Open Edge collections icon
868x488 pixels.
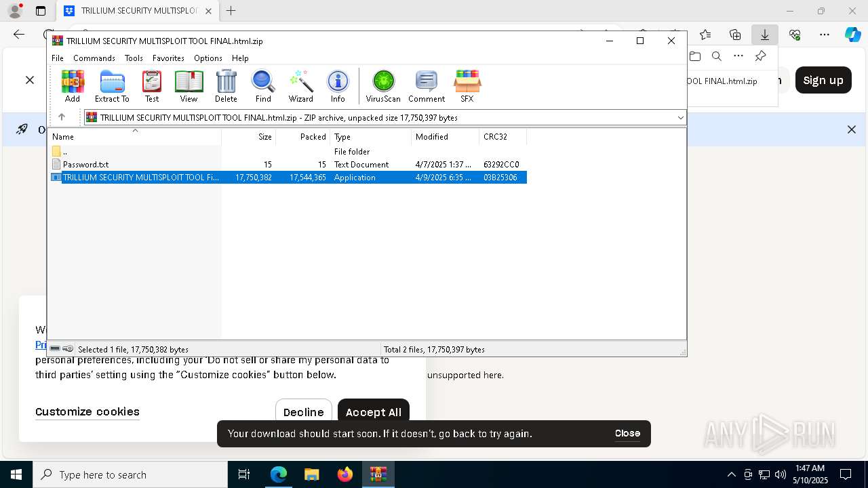click(x=735, y=35)
